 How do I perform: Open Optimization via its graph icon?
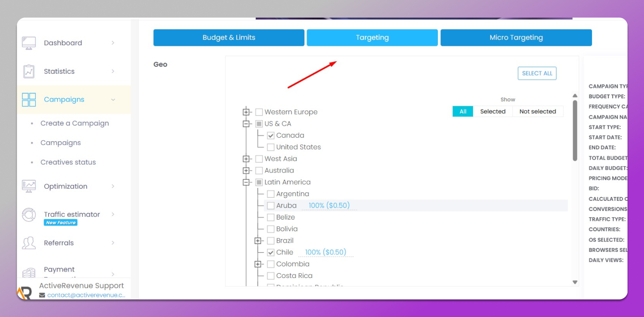click(x=28, y=186)
